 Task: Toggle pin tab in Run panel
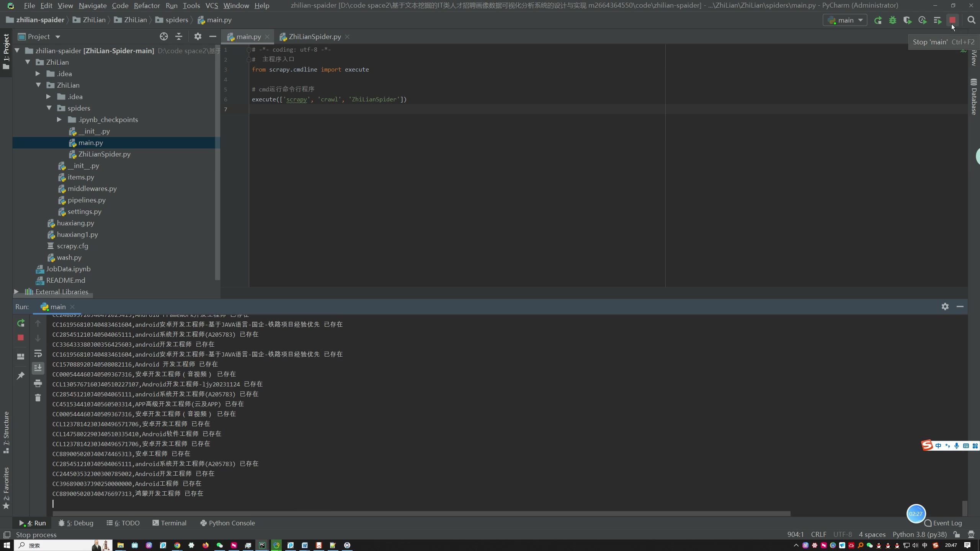(21, 376)
